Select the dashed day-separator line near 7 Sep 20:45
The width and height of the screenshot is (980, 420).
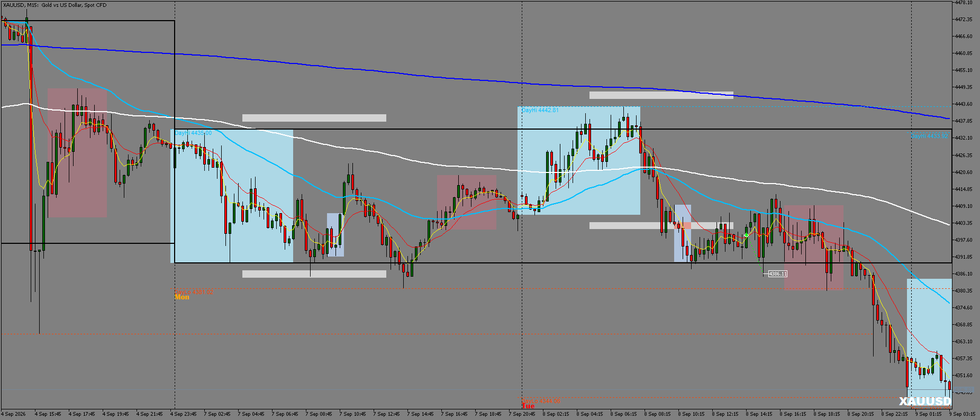click(522, 205)
